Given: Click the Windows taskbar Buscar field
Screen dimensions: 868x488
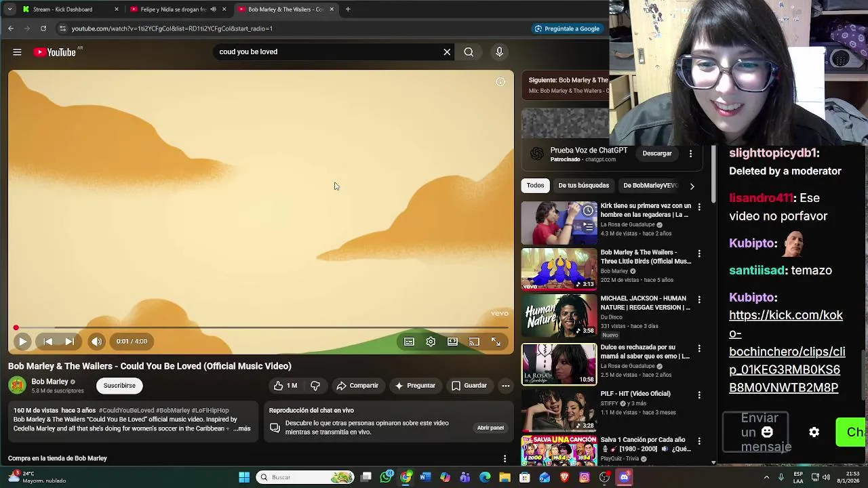Looking at the screenshot, I should [306, 477].
